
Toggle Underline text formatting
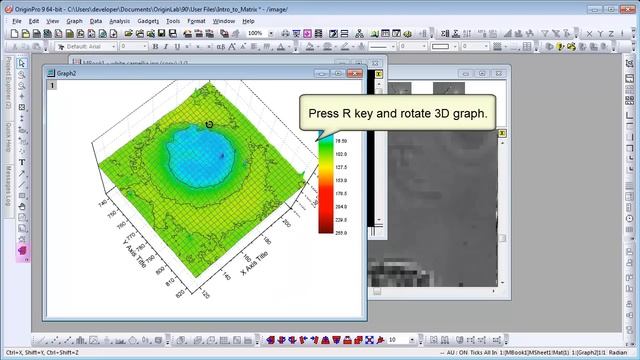click(177, 47)
